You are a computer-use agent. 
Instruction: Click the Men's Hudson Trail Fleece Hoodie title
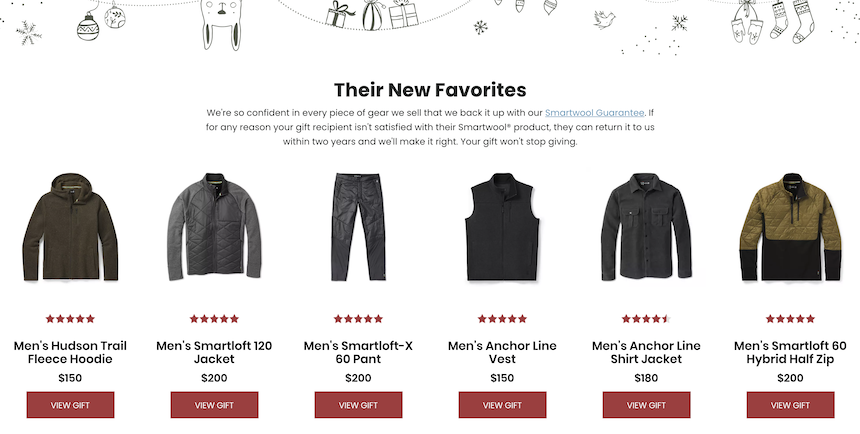pos(70,352)
